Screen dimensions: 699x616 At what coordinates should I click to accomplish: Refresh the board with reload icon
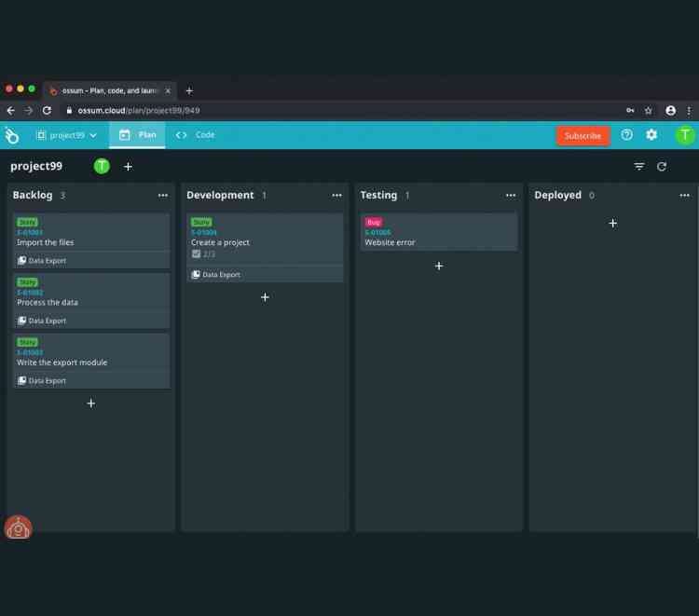pyautogui.click(x=662, y=167)
